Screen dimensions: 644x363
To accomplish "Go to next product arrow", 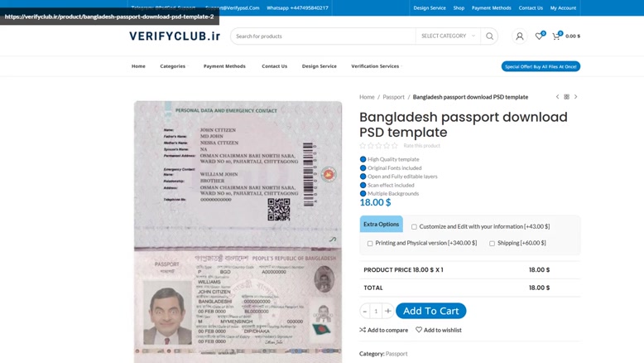I will pyautogui.click(x=576, y=97).
